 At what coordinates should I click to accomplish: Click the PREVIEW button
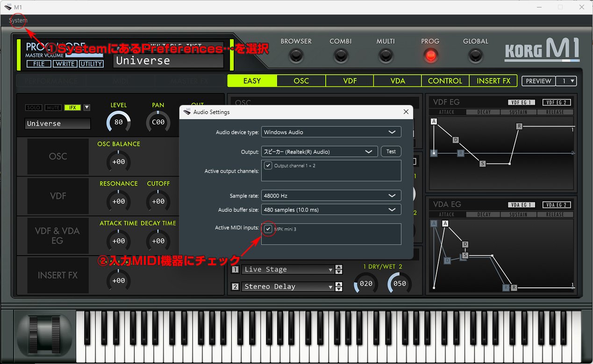[x=538, y=81]
